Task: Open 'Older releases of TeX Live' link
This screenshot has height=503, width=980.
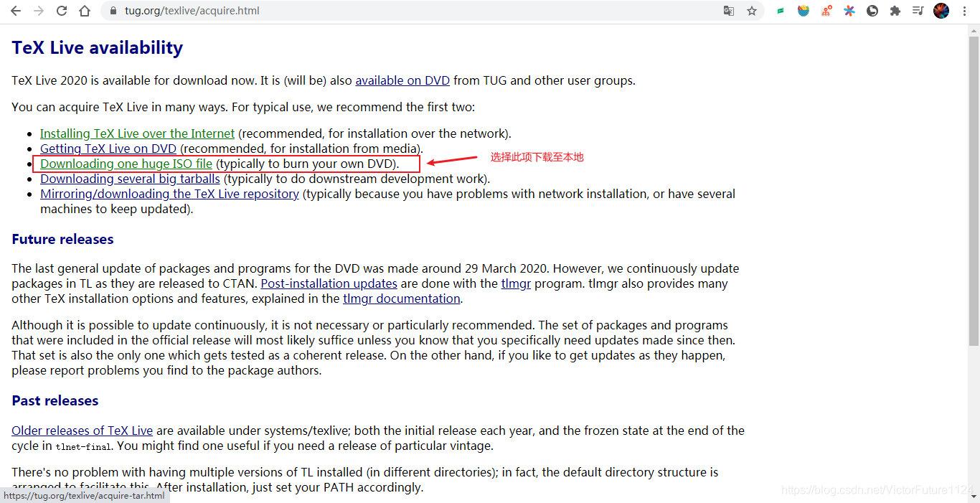Action: pyautogui.click(x=82, y=431)
